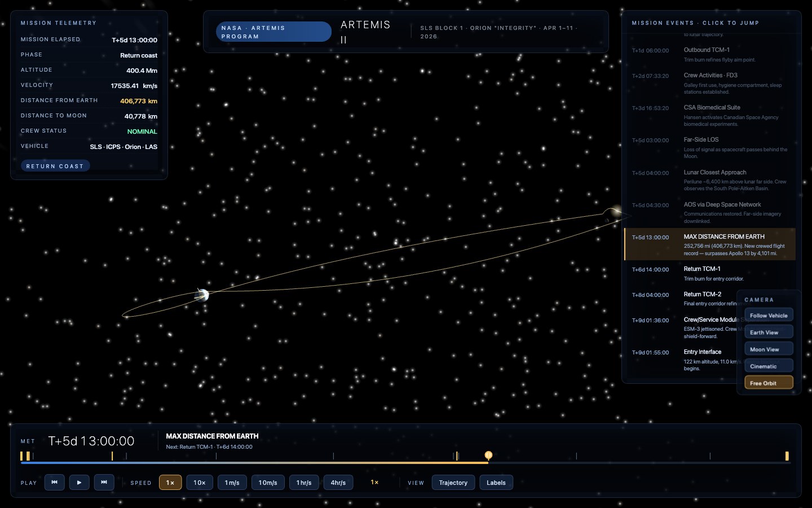Image resolution: width=812 pixels, height=508 pixels.
Task: Click the mission elapsed value T+5d 13:00:00 in telemetry
Action: (135, 40)
